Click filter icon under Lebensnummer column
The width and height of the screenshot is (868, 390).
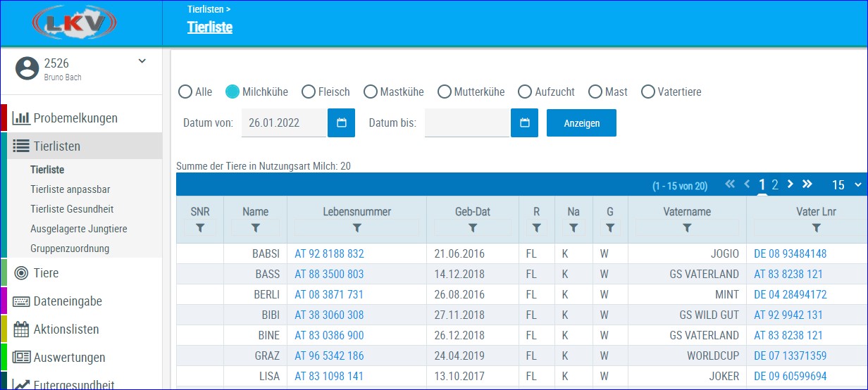356,228
